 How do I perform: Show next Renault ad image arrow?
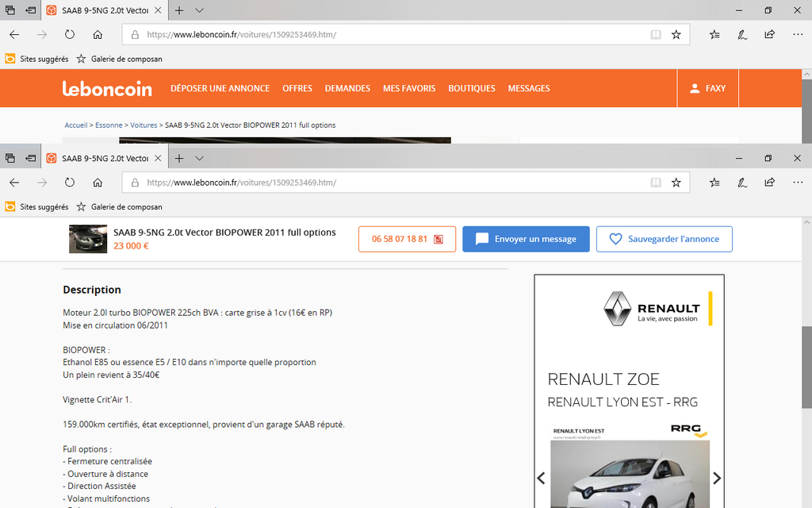[717, 478]
